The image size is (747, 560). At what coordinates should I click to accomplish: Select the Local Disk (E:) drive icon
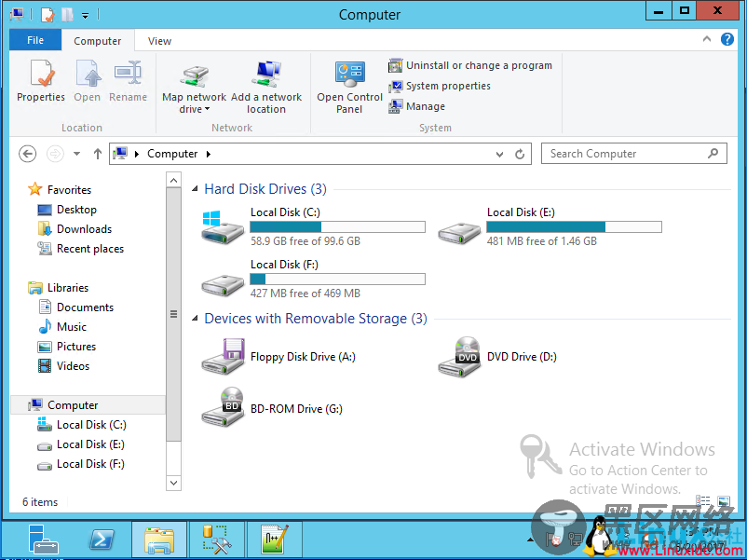pyautogui.click(x=459, y=232)
